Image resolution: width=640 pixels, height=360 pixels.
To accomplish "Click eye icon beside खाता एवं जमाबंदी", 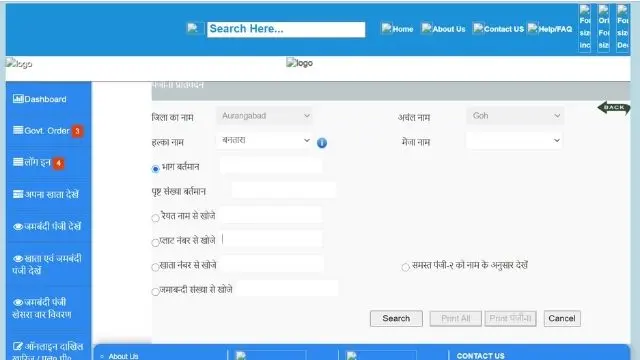I will (x=18, y=258).
